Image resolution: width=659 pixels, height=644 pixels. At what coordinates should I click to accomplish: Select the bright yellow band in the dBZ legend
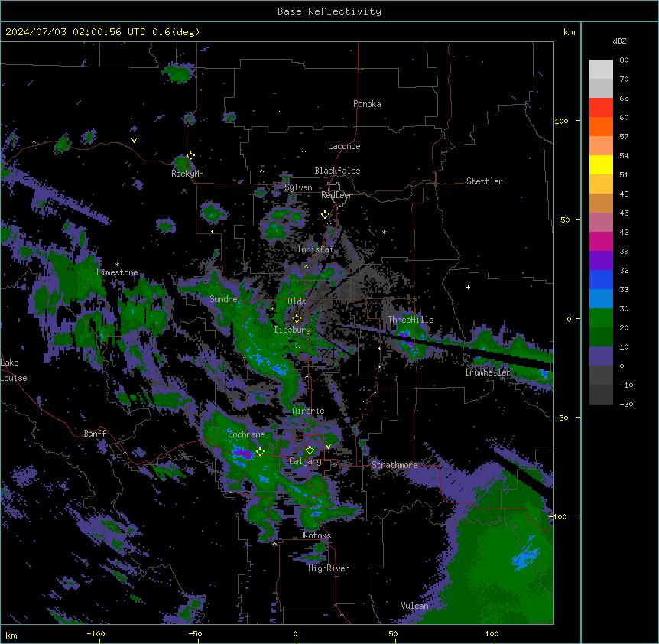coord(601,164)
